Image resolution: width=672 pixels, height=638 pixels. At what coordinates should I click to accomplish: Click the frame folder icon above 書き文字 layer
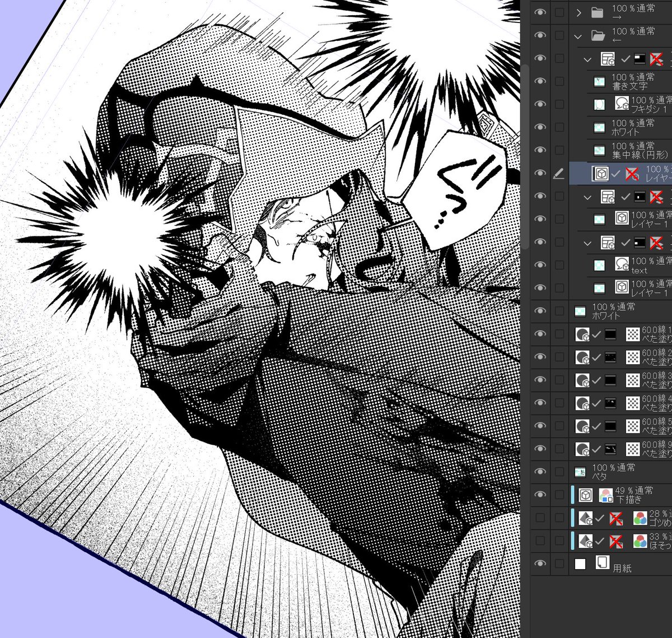tap(608, 59)
